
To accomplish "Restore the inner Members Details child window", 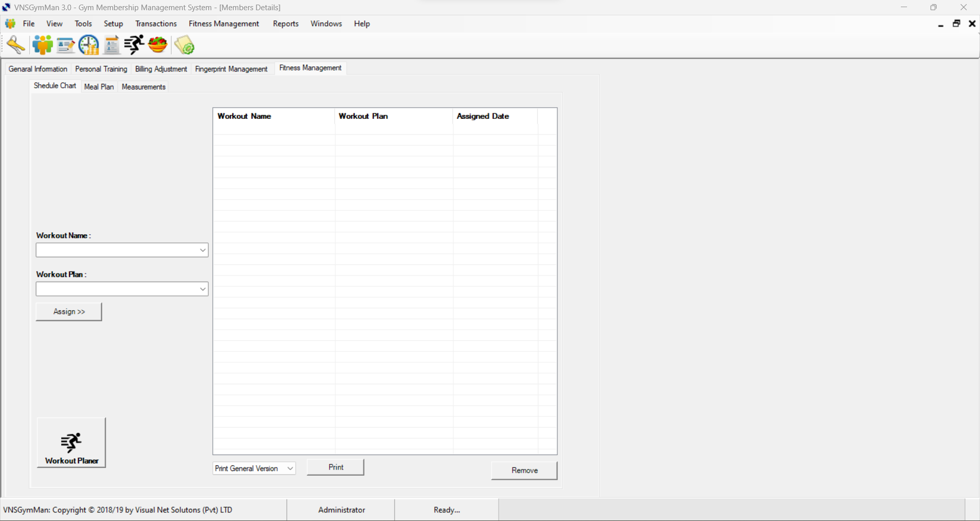I will 957,23.
